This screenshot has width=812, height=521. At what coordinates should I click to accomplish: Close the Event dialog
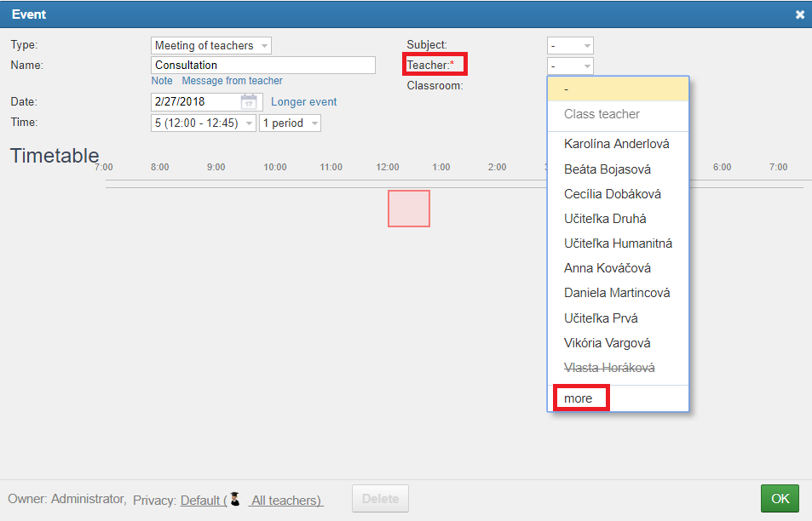[x=799, y=15]
